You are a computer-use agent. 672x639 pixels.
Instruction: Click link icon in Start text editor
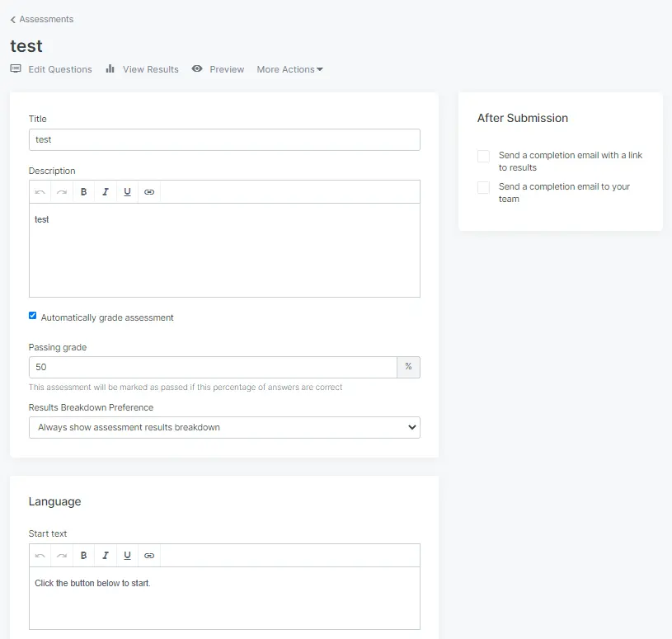pyautogui.click(x=149, y=556)
